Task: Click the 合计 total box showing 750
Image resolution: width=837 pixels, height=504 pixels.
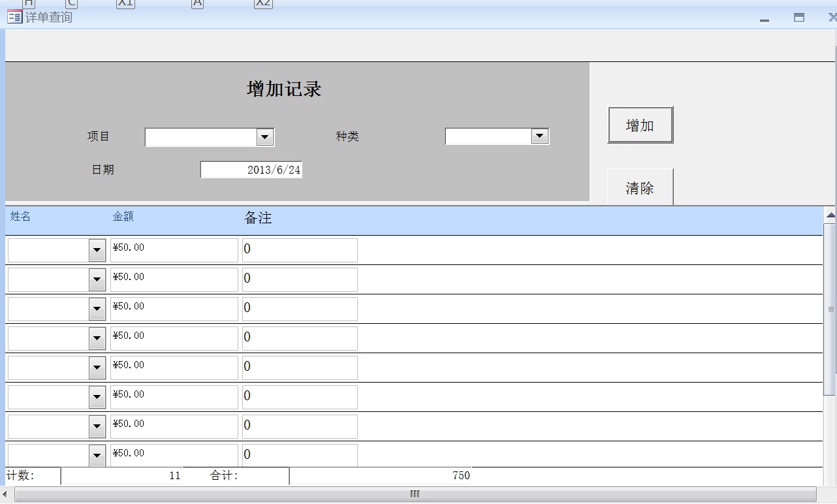Action: point(380,476)
